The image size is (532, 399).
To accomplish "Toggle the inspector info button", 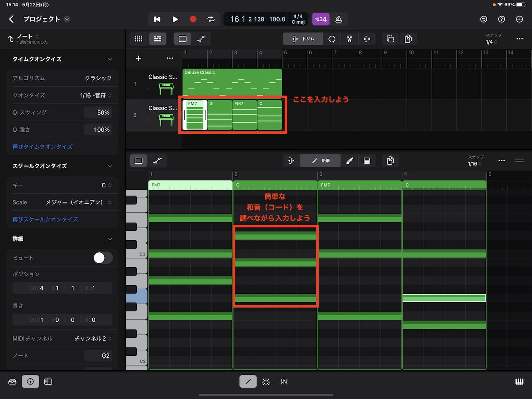I will (x=30, y=382).
